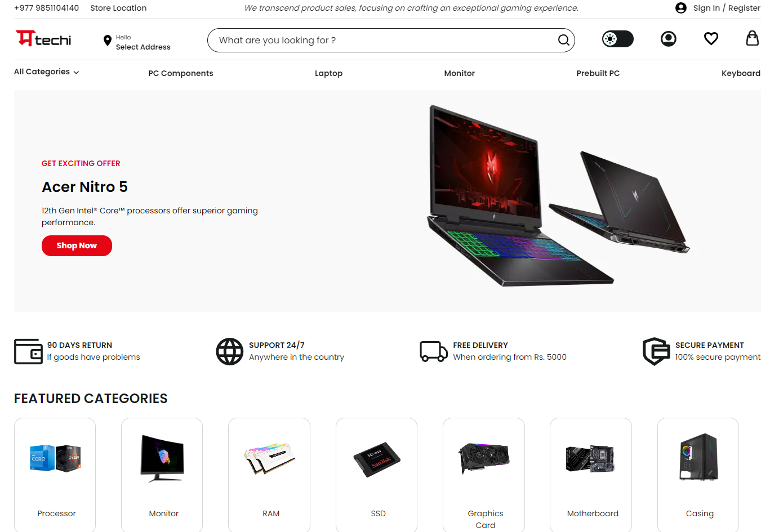Open the PC Components menu
770x532 pixels.
click(x=181, y=73)
